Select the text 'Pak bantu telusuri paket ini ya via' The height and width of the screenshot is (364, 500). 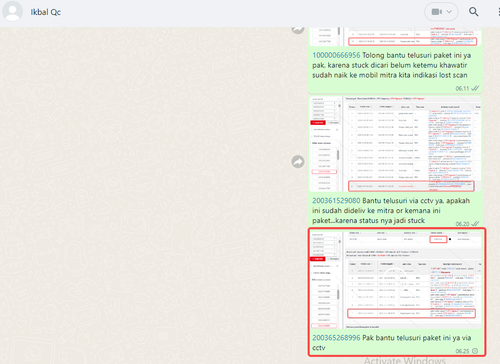tap(417, 338)
